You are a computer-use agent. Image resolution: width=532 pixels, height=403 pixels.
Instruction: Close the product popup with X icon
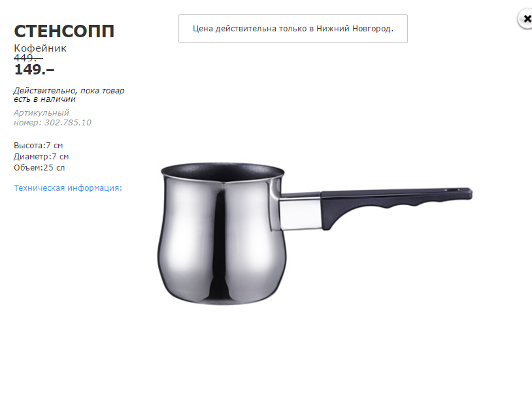(x=525, y=19)
